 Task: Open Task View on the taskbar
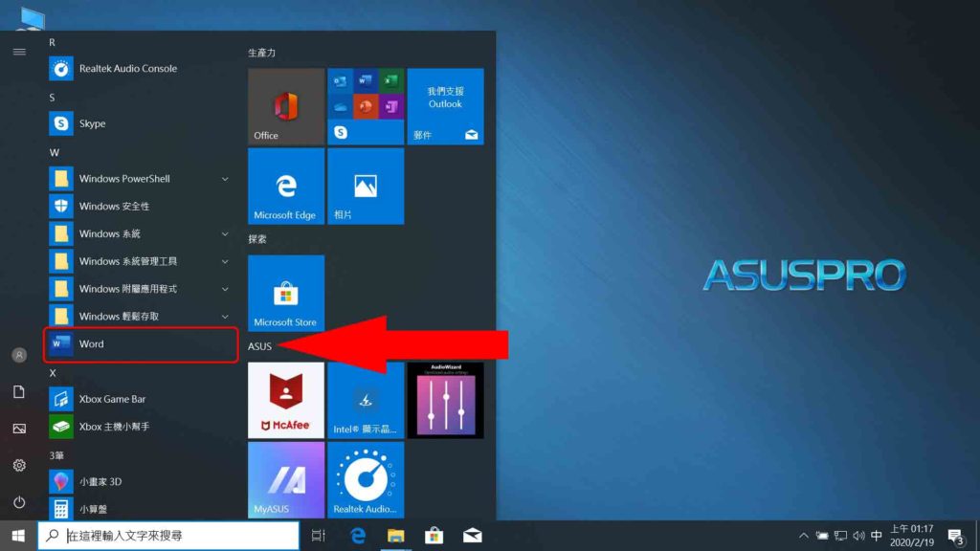(x=318, y=536)
